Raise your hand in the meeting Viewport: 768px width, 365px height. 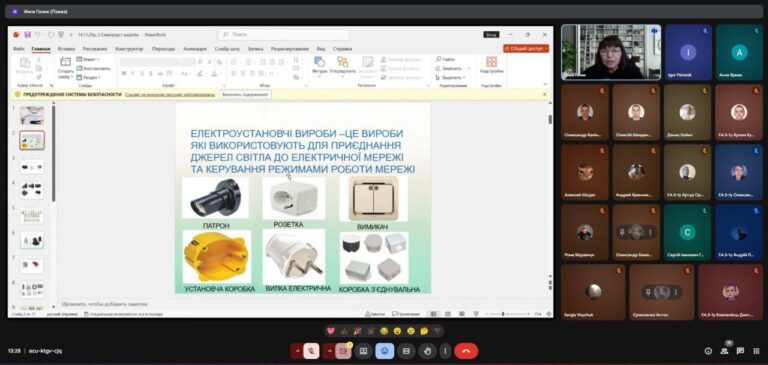427,351
